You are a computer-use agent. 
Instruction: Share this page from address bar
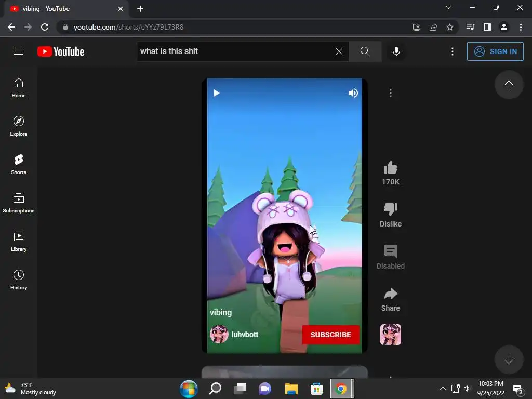coord(433,27)
